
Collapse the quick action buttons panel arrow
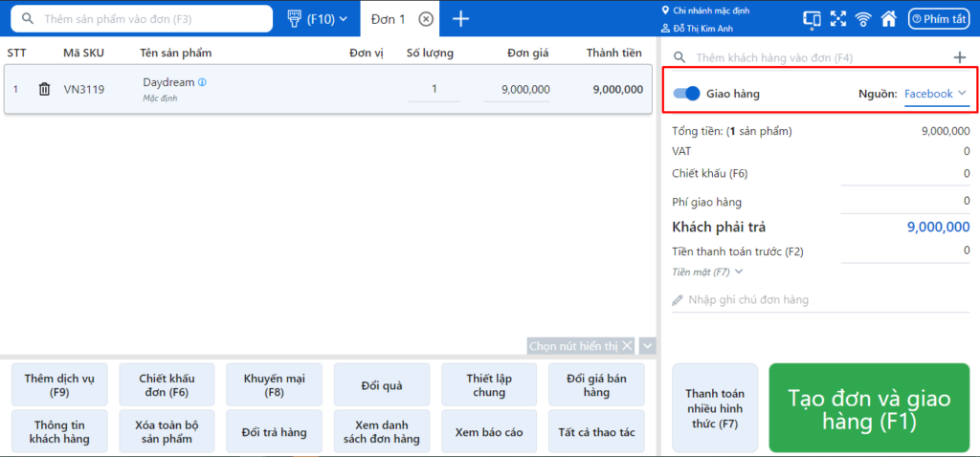648,346
